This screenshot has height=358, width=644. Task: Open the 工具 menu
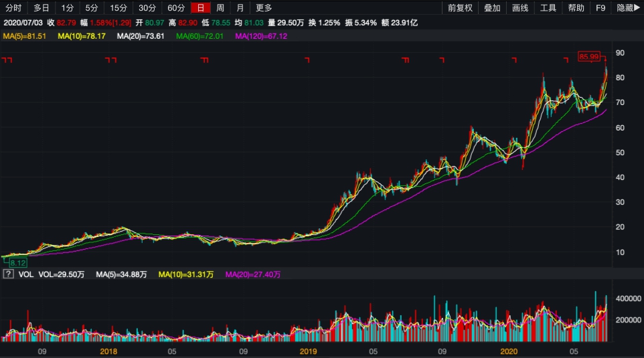(548, 8)
